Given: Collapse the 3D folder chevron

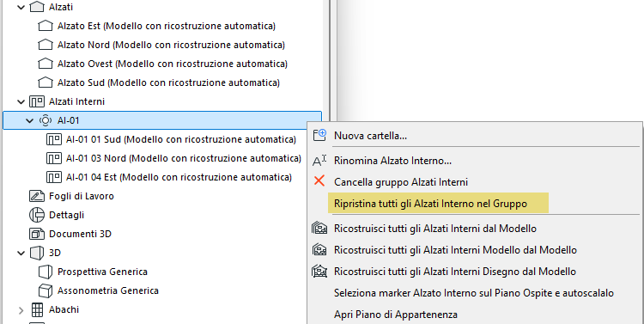Looking at the screenshot, I should (21, 253).
